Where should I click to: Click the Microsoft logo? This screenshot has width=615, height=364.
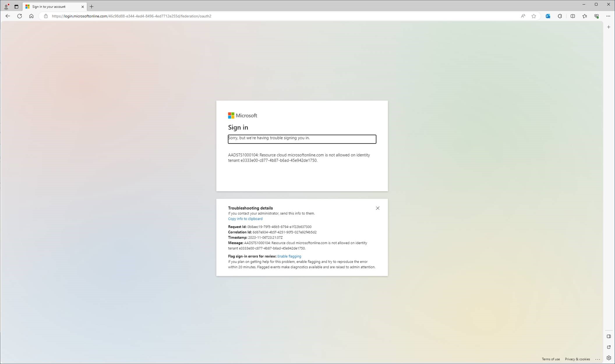[x=242, y=116]
